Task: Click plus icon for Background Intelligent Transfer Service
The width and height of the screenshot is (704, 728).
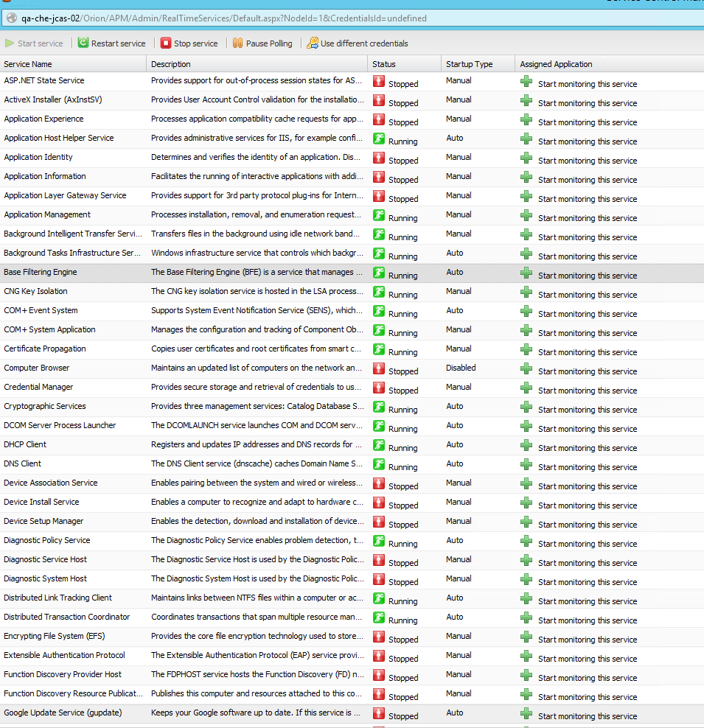Action: coord(526,235)
